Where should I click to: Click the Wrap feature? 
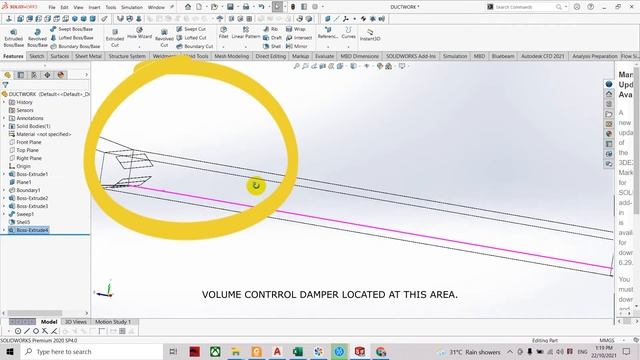(296, 29)
